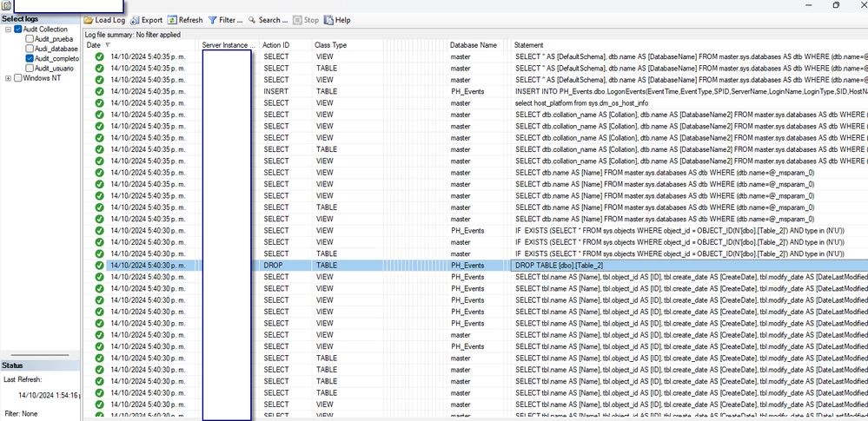Click the success icon of the host_platform row
This screenshot has height=421, width=868.
click(x=100, y=103)
